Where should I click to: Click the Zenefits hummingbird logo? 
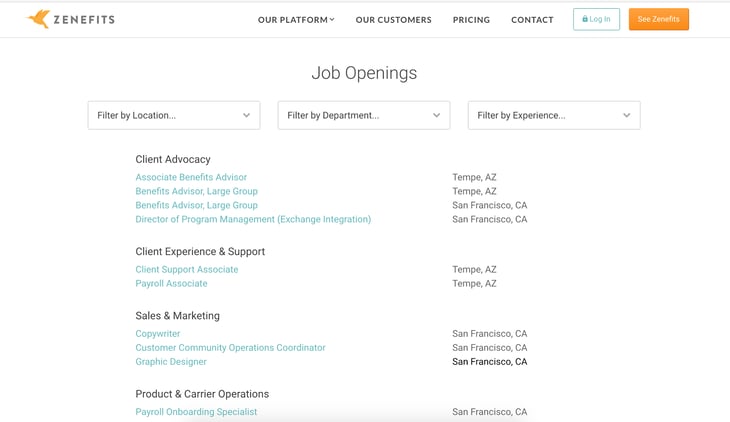click(38, 19)
